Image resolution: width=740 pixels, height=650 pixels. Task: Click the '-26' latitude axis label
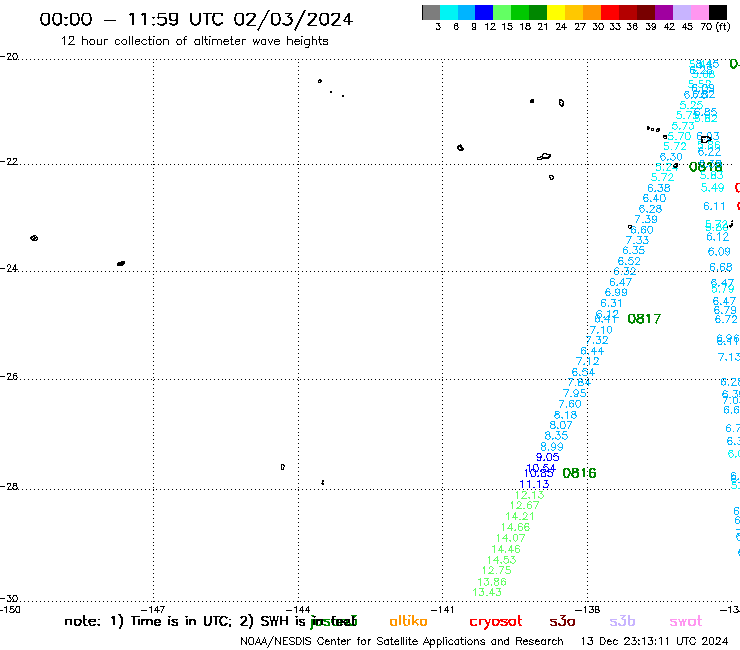click(9, 377)
